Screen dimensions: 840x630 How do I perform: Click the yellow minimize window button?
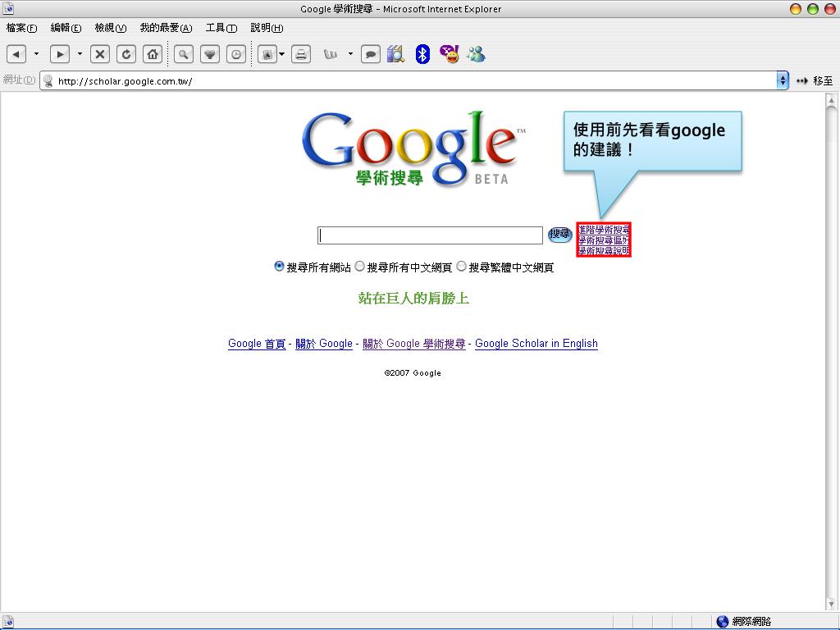click(796, 8)
